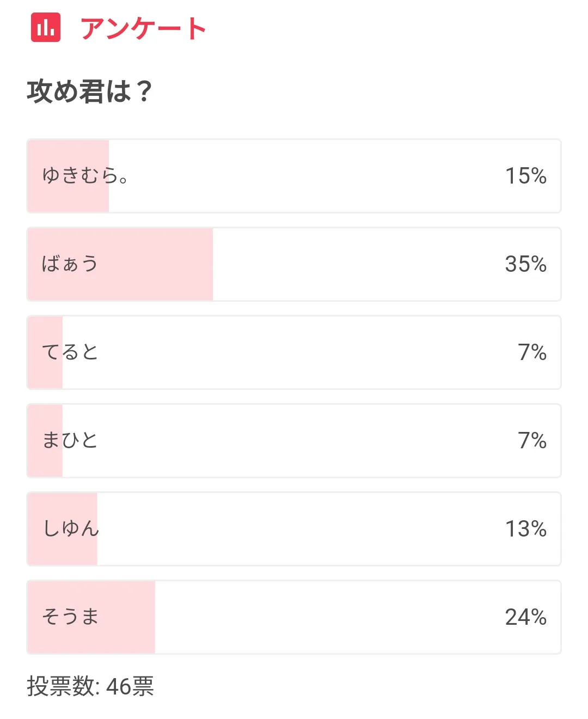Vote for ばぁう option
Viewport: 588px width, 719px height.
tap(294, 264)
